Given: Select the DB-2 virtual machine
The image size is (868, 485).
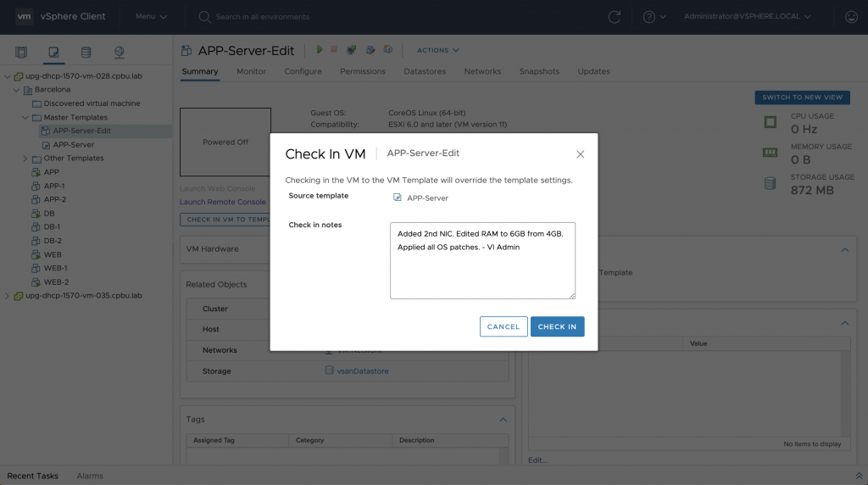Looking at the screenshot, I should click(x=52, y=241).
